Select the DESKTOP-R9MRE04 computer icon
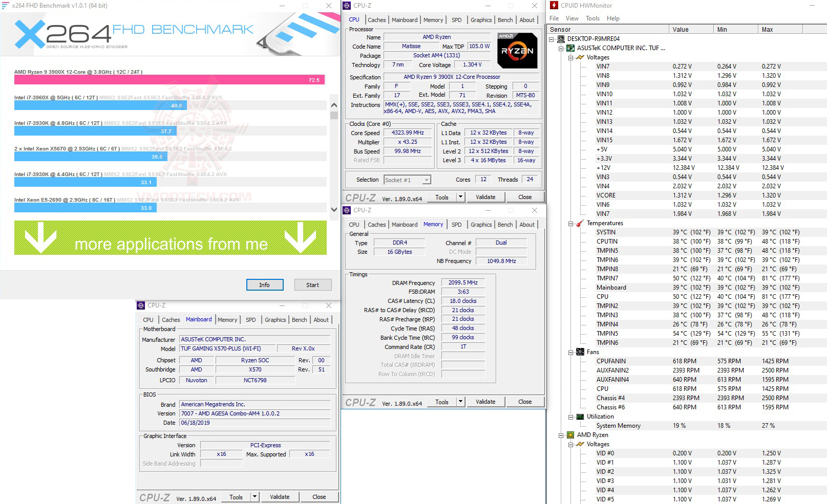This screenshot has height=504, width=827. [561, 39]
